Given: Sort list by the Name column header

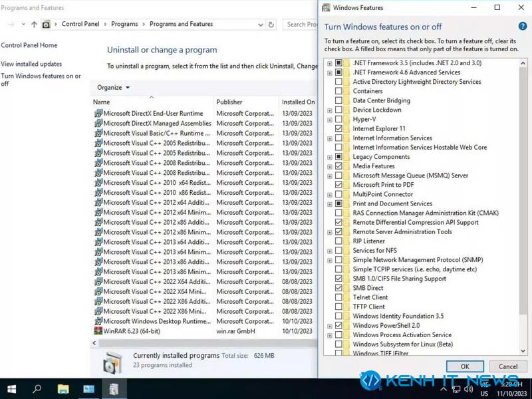Looking at the screenshot, I should [152, 102].
